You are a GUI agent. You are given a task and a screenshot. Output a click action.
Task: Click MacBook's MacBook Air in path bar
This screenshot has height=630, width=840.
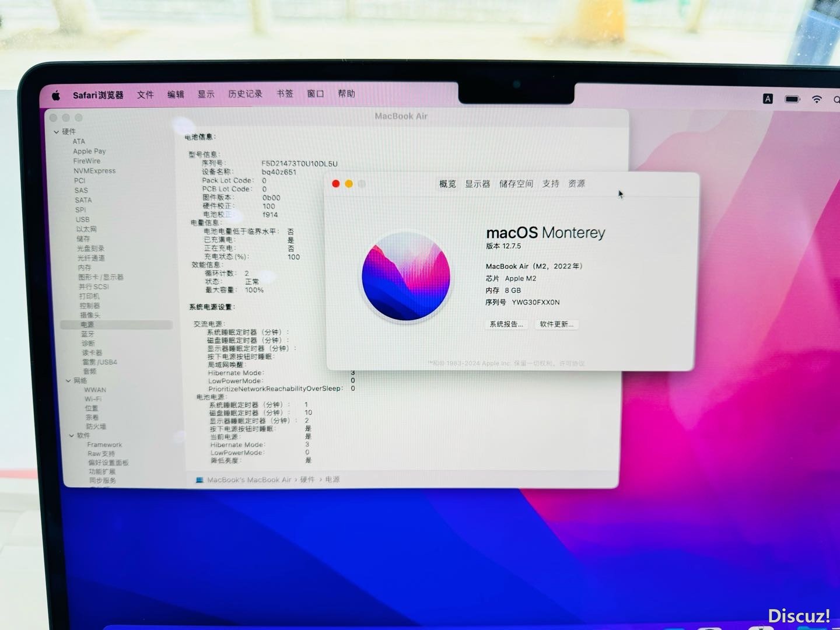click(x=249, y=480)
